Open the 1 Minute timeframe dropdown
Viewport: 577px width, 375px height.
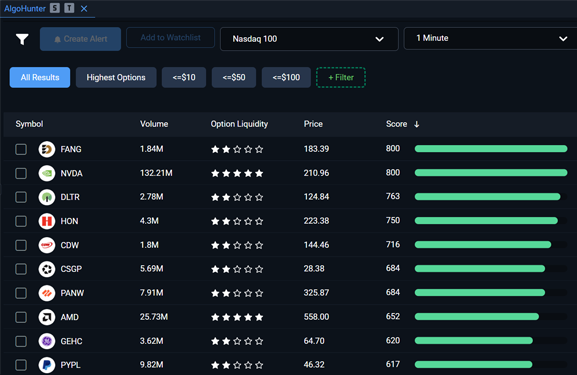tap(490, 38)
